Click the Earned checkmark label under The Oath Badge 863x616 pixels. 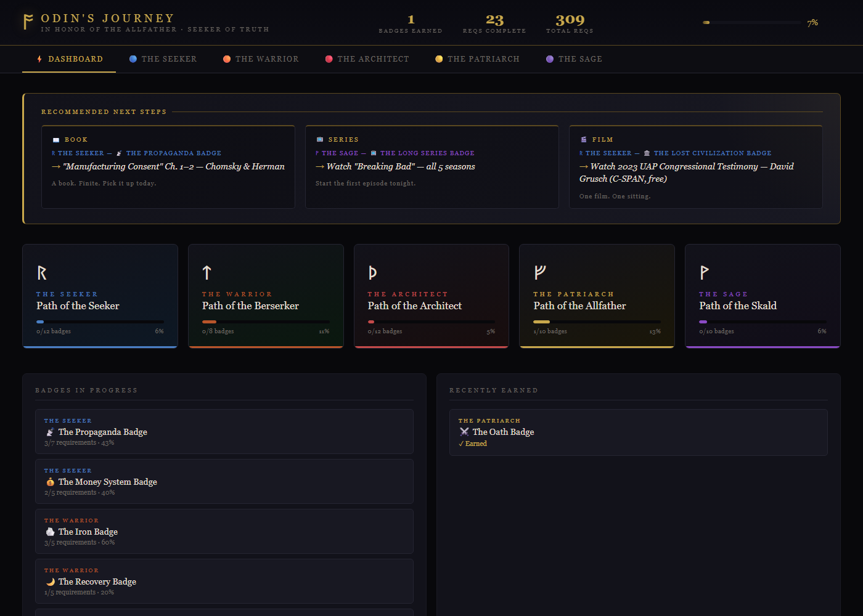473,444
